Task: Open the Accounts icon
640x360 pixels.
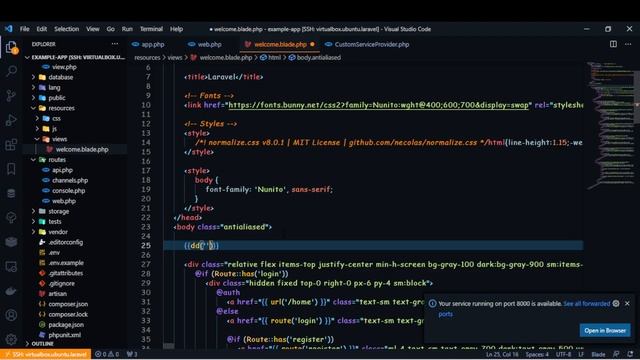Action: pos(11,315)
